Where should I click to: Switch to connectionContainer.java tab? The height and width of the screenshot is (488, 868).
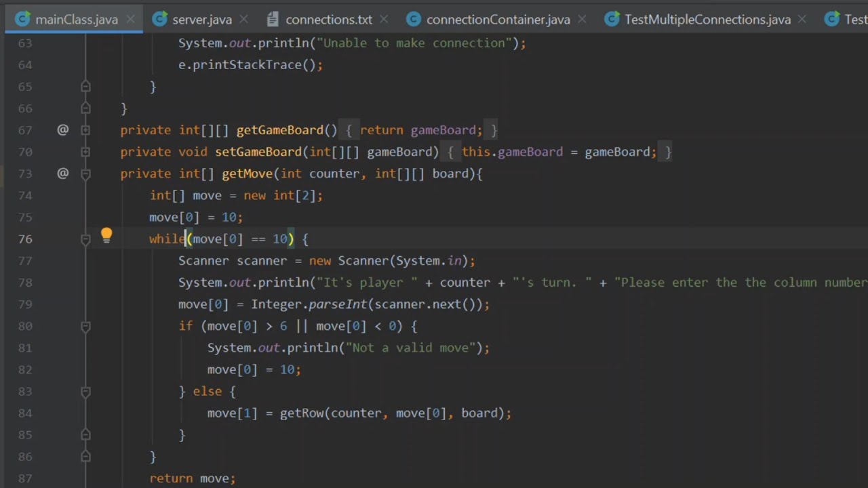pos(498,19)
